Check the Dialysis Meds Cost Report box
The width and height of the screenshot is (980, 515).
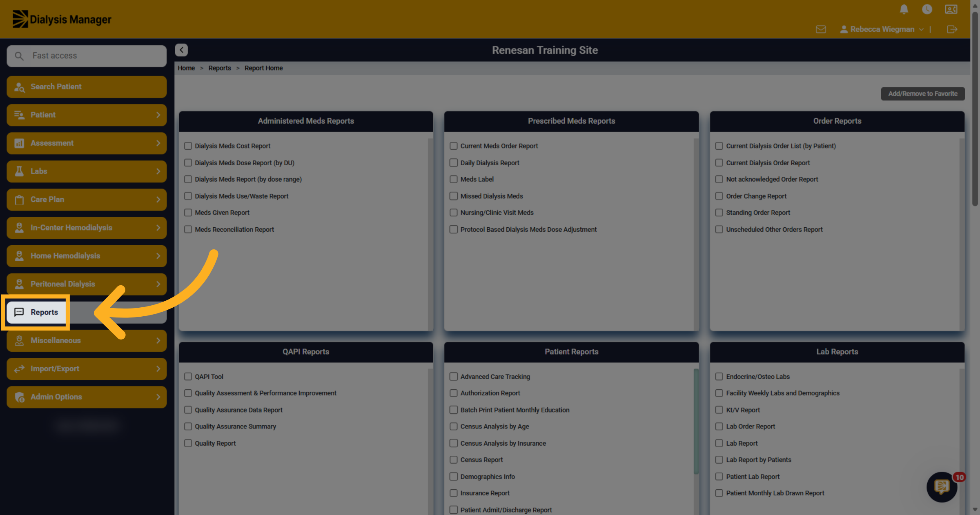pos(188,146)
